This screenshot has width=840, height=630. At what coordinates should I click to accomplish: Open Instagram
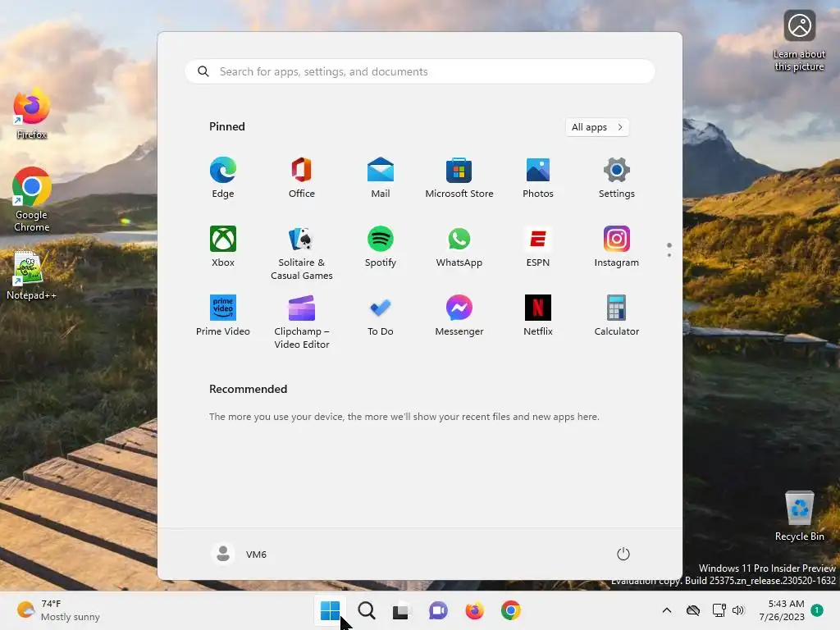pos(617,247)
